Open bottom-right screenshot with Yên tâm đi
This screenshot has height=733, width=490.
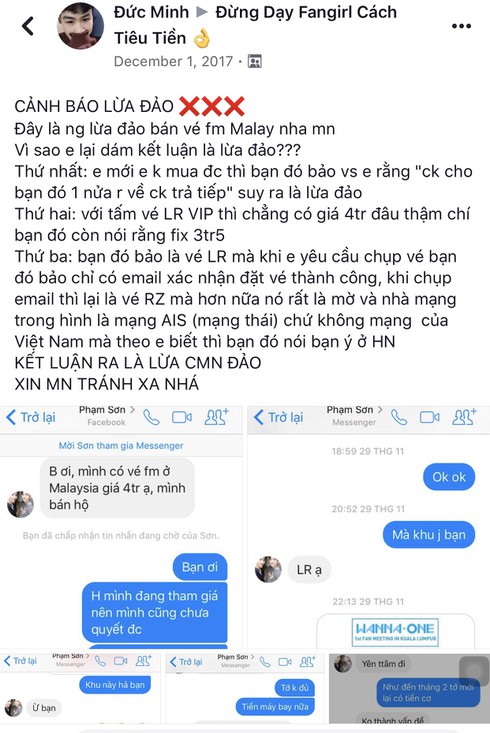point(410,688)
